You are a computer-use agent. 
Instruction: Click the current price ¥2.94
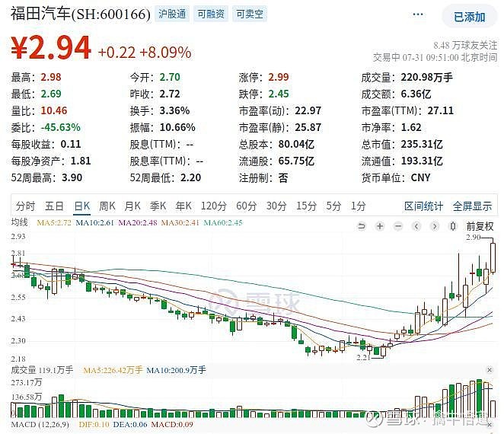coord(51,48)
